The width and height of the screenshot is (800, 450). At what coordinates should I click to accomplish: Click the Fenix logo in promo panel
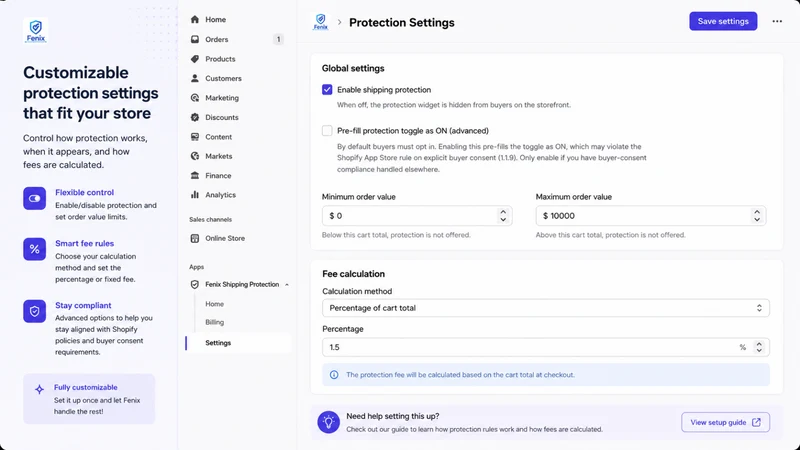36,30
